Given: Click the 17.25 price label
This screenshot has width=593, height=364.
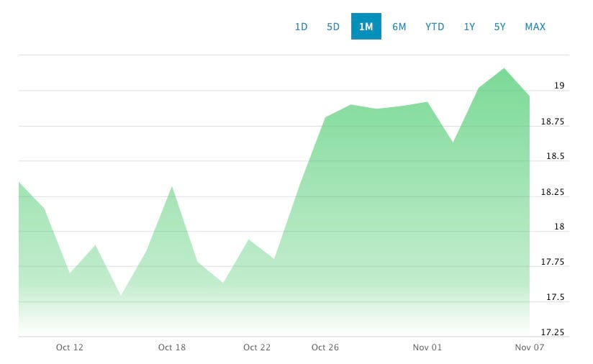Looking at the screenshot, I should pyautogui.click(x=553, y=332).
